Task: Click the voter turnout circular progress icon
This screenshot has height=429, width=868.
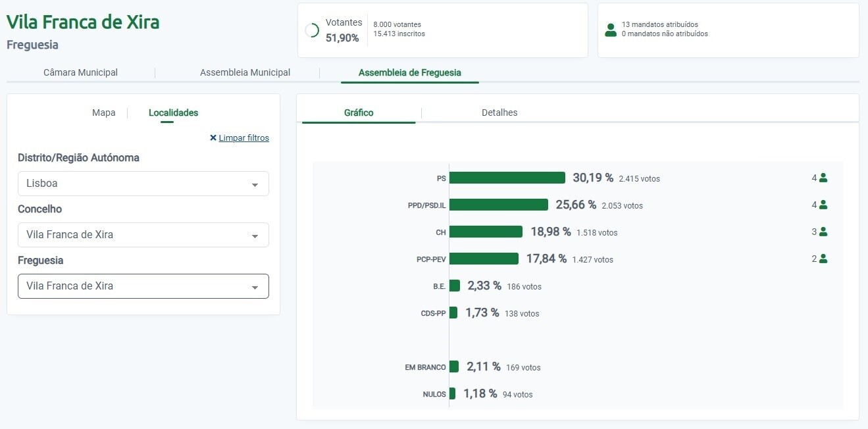Action: pos(312,30)
